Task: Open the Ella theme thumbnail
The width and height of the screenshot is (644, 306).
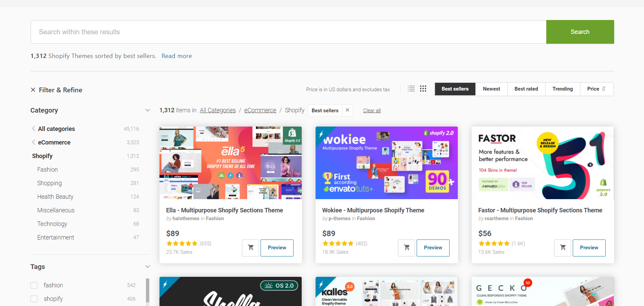Action: [230, 163]
